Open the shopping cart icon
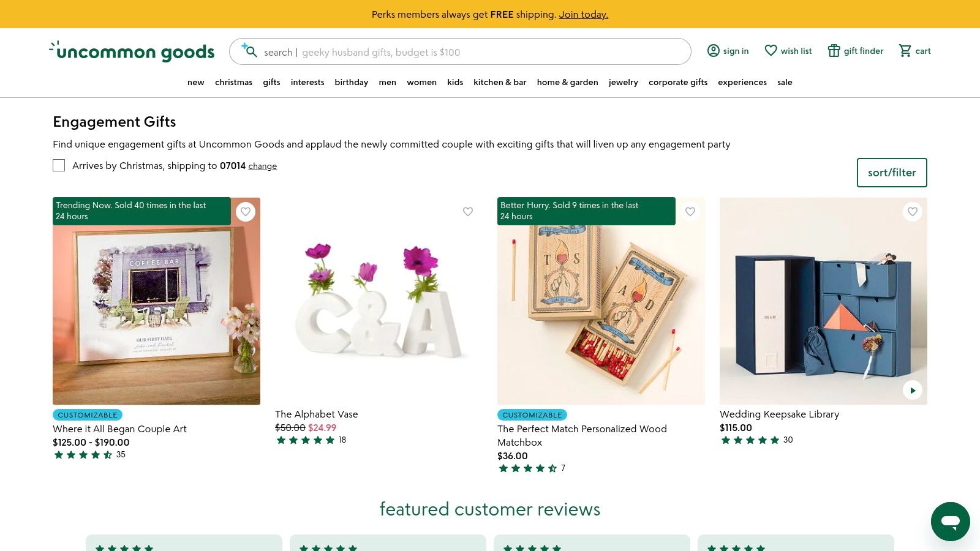 (x=905, y=51)
